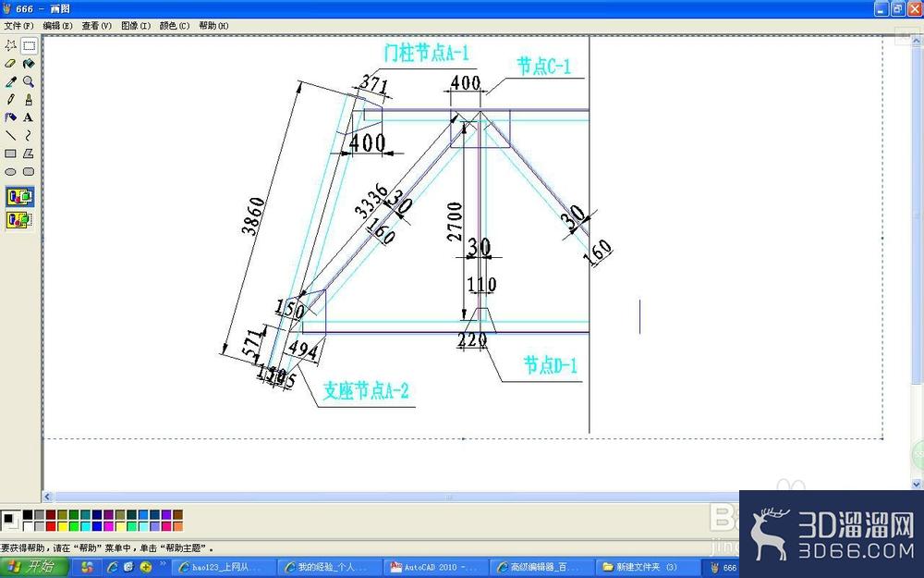The height and width of the screenshot is (578, 924).
Task: Pick the brown color swatch
Action: (x=177, y=515)
